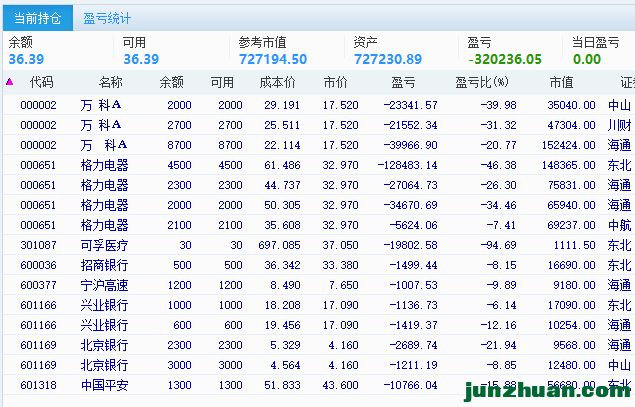Sort by the 名称 column header
The width and height of the screenshot is (635, 407).
coord(110,82)
